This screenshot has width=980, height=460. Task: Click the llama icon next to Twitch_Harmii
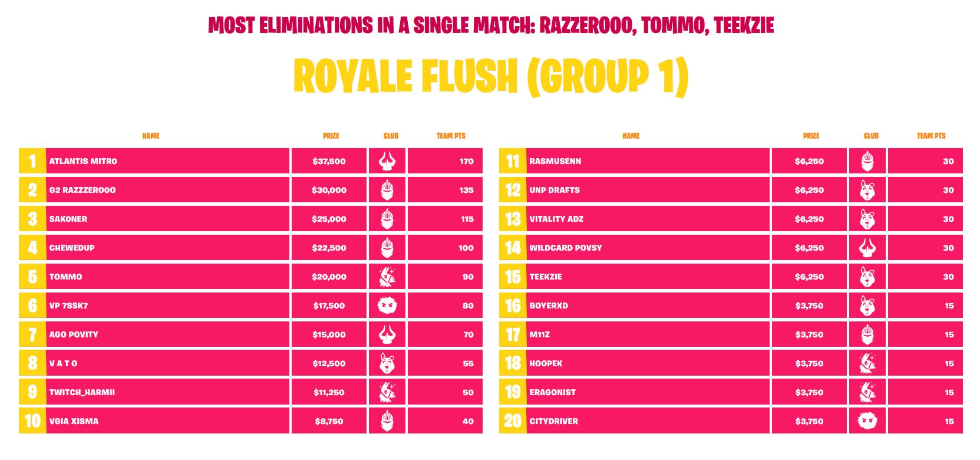click(387, 392)
